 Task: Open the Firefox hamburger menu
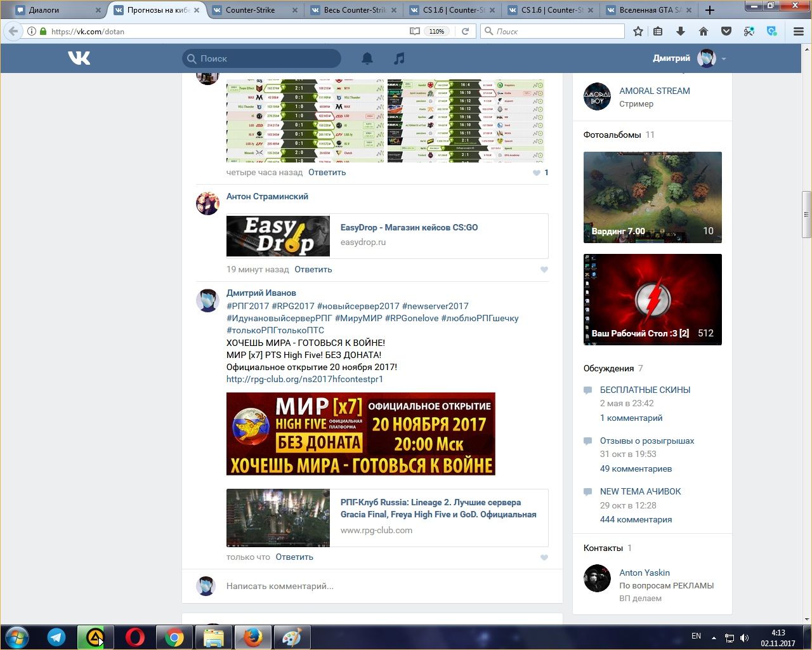pos(799,31)
